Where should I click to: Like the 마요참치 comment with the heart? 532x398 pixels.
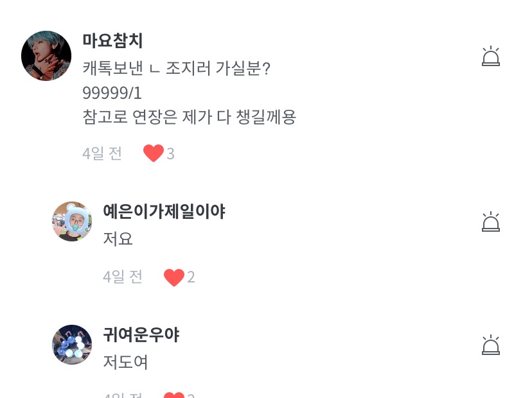click(153, 153)
